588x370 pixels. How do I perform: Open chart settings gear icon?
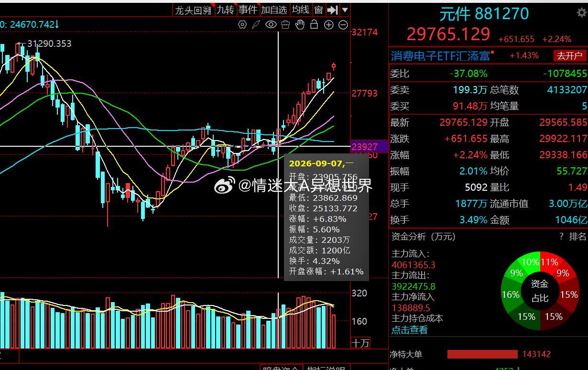(242, 24)
